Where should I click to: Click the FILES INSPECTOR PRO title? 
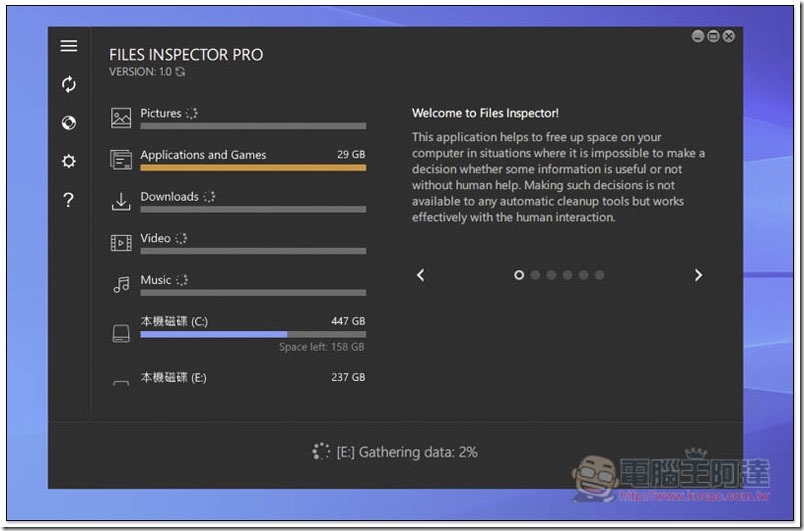click(186, 55)
